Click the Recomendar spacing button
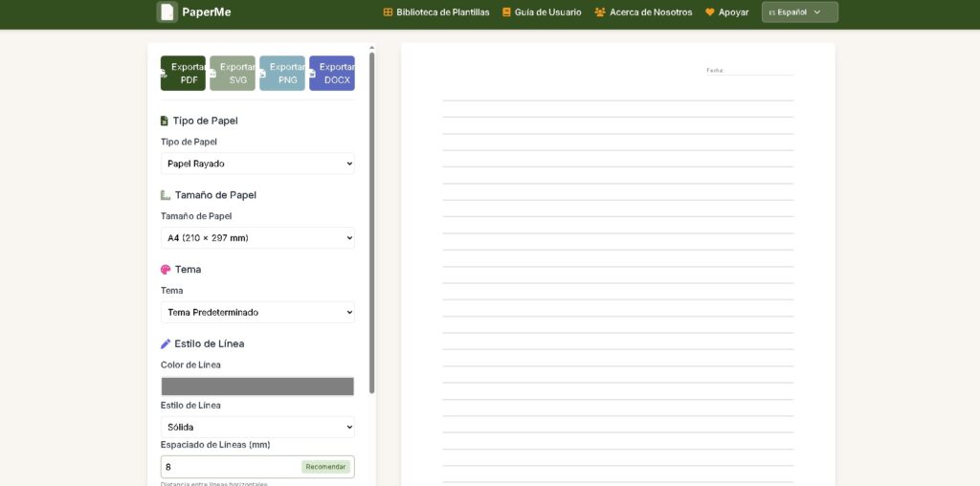Viewport: 980px width, 486px height. tap(325, 467)
